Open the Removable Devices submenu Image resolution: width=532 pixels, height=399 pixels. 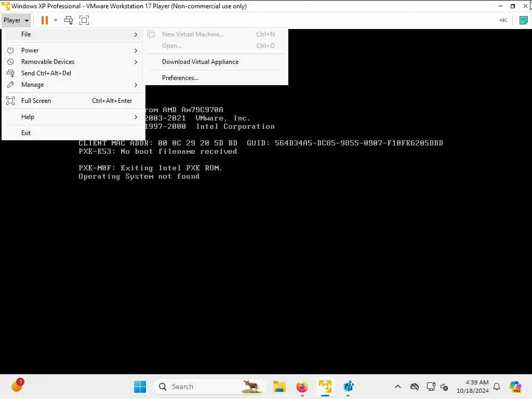pos(73,62)
